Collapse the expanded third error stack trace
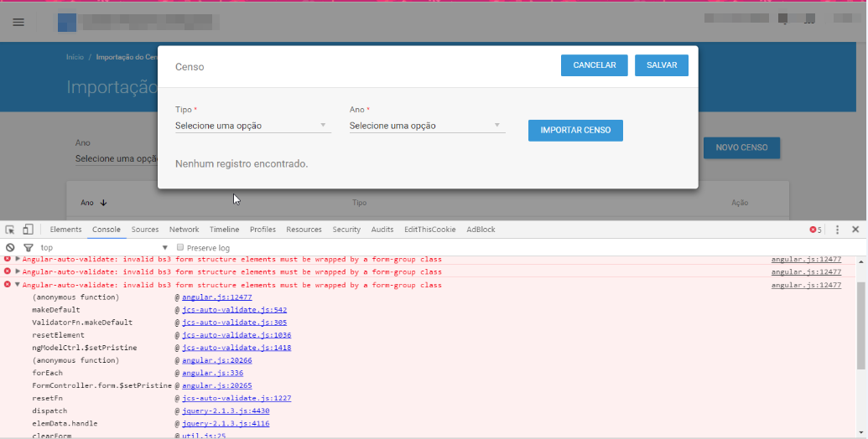Screen dimensions: 868x439 pos(18,285)
